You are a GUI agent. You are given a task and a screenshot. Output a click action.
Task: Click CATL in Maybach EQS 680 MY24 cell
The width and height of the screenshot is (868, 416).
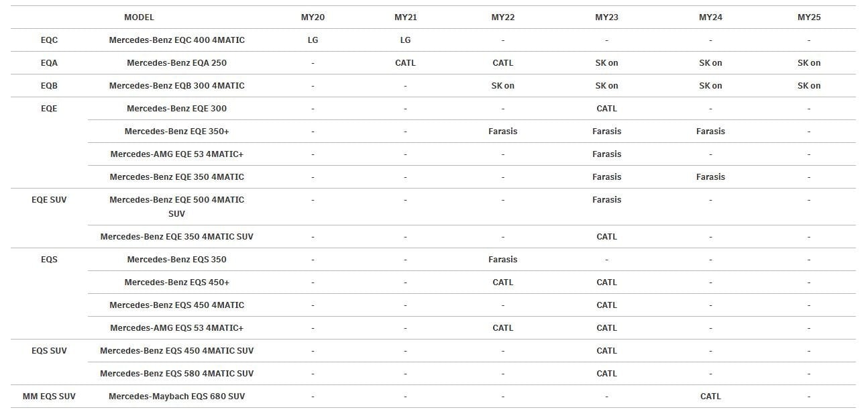[x=710, y=397]
